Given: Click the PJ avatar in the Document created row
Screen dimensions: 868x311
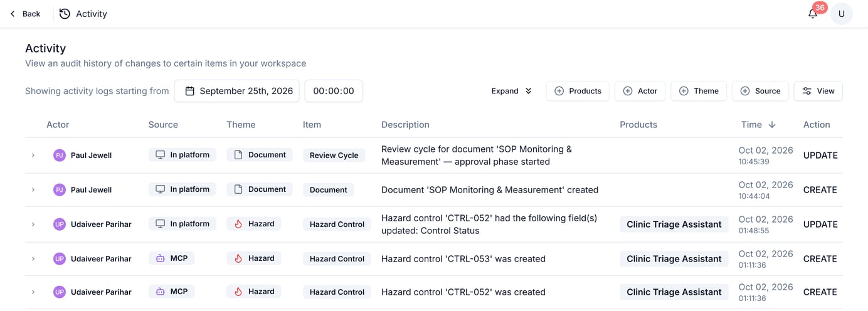Looking at the screenshot, I should tap(60, 189).
